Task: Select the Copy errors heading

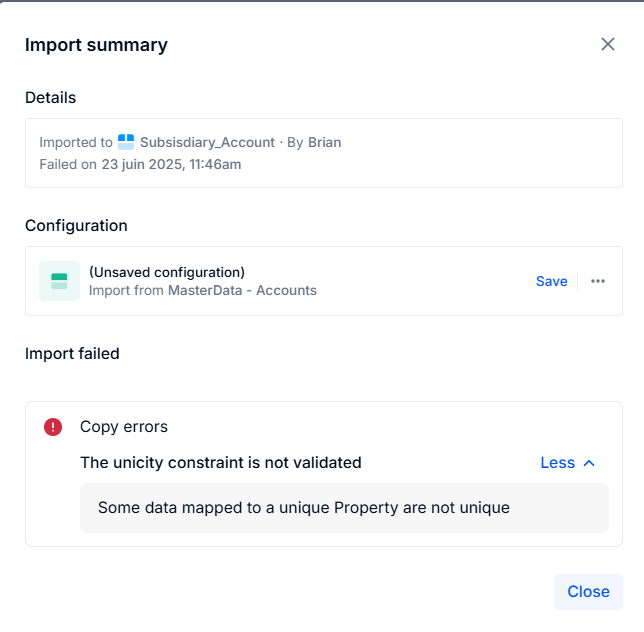Action: (x=124, y=427)
